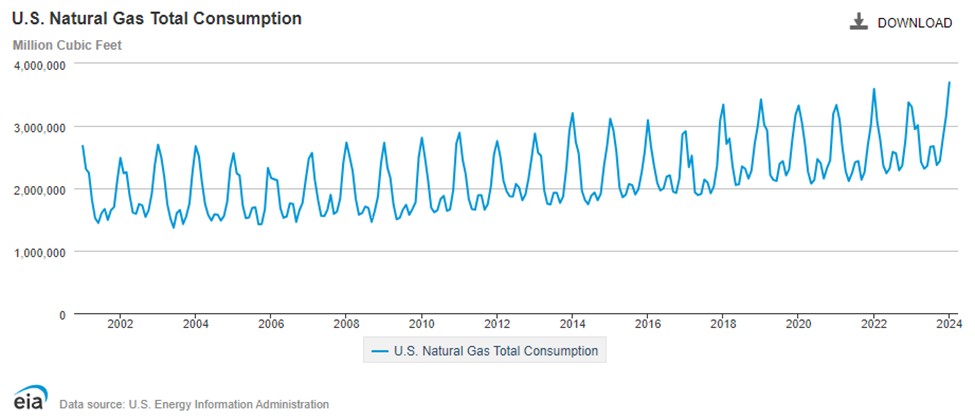The image size is (975, 420).
Task: Select the 2022 tick on the x-axis
Action: pos(874,324)
